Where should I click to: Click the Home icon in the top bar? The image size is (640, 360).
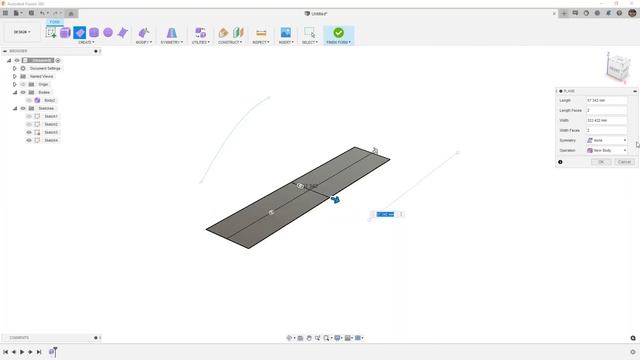[71, 13]
